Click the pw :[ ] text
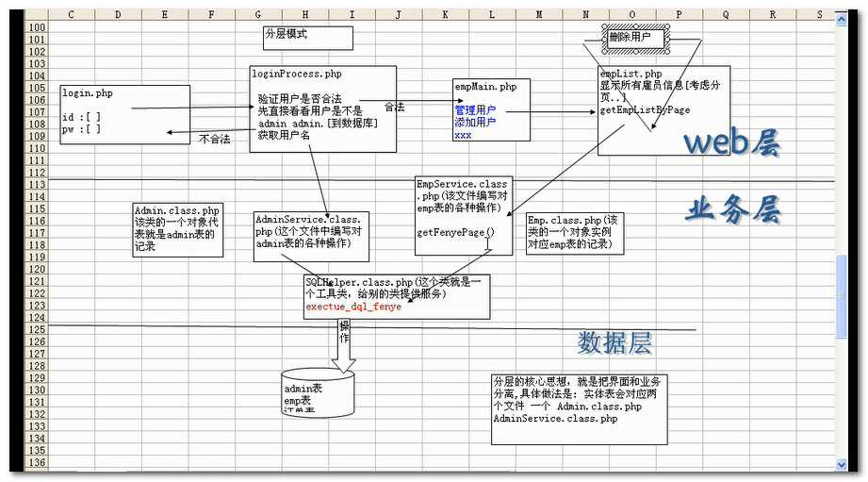Screen dimensions: 868x482 coord(81,129)
